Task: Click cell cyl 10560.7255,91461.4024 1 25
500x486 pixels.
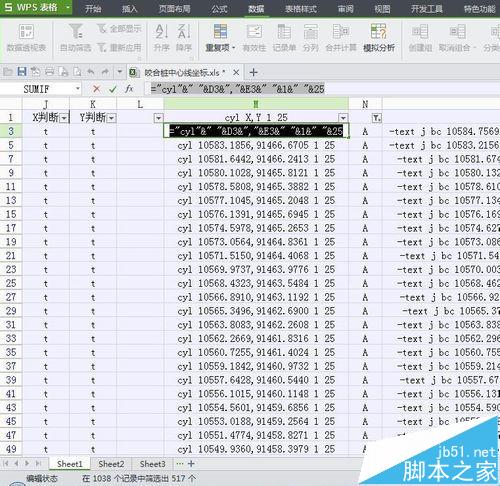Action: (x=256, y=352)
